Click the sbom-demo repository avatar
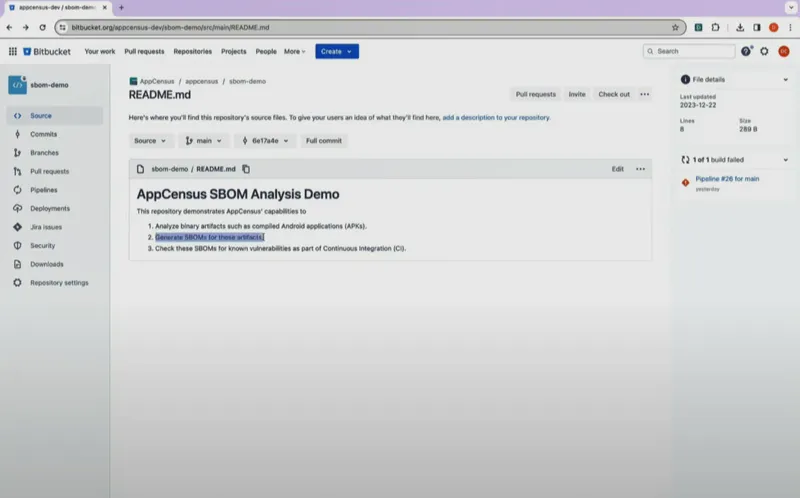The image size is (800, 498). pos(17,85)
